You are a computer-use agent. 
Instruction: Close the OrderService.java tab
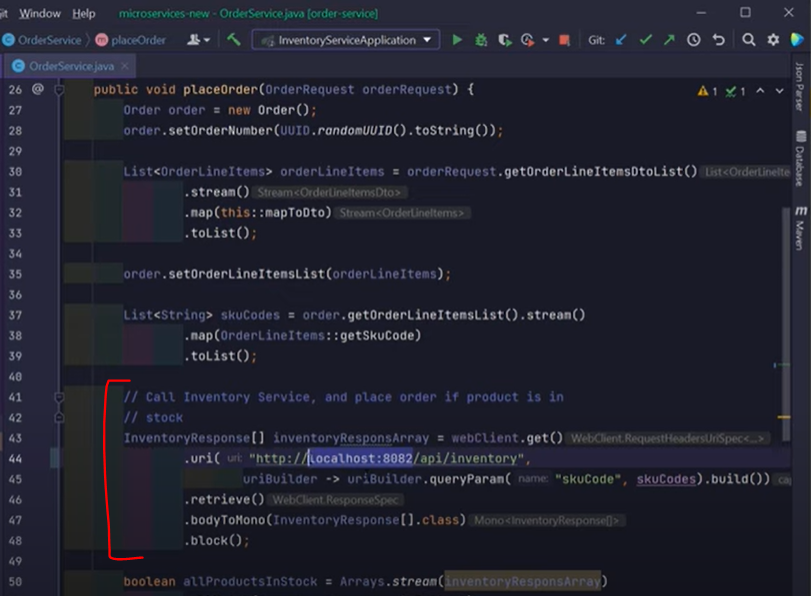point(125,66)
